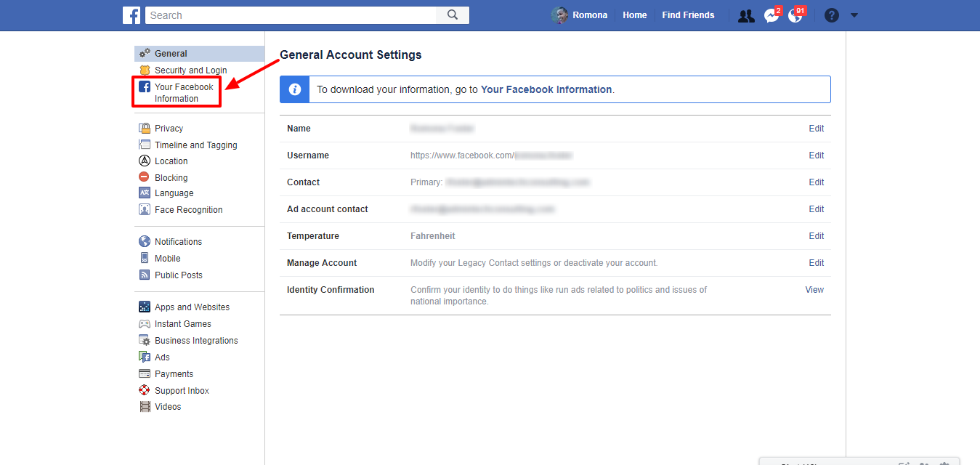Click the Blocking red icon in sidebar

click(145, 177)
